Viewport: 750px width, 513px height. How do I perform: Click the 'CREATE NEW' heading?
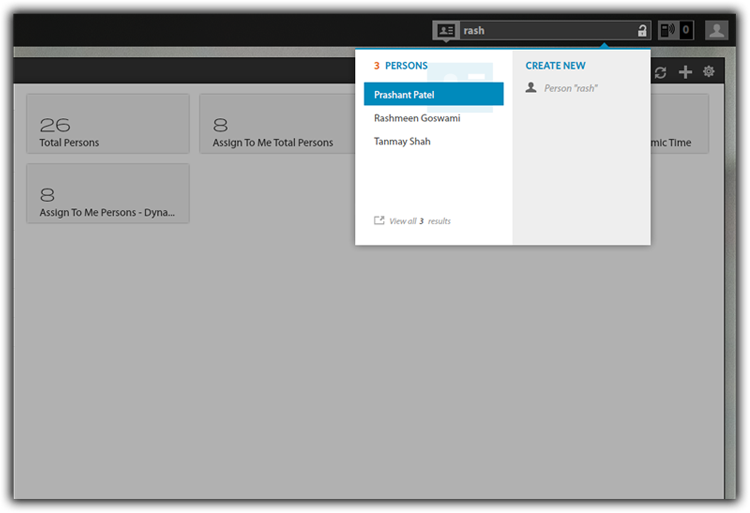(x=555, y=65)
